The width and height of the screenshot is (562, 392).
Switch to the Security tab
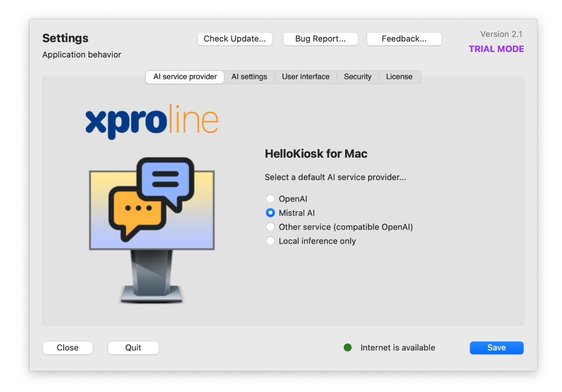click(357, 77)
